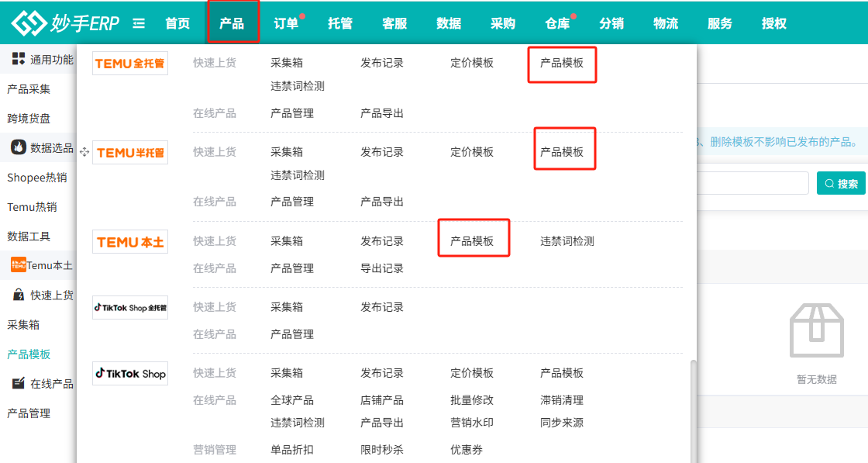The image size is (868, 463).
Task: Select the TikTok Shop全托管 platform logo
Action: [x=130, y=307]
